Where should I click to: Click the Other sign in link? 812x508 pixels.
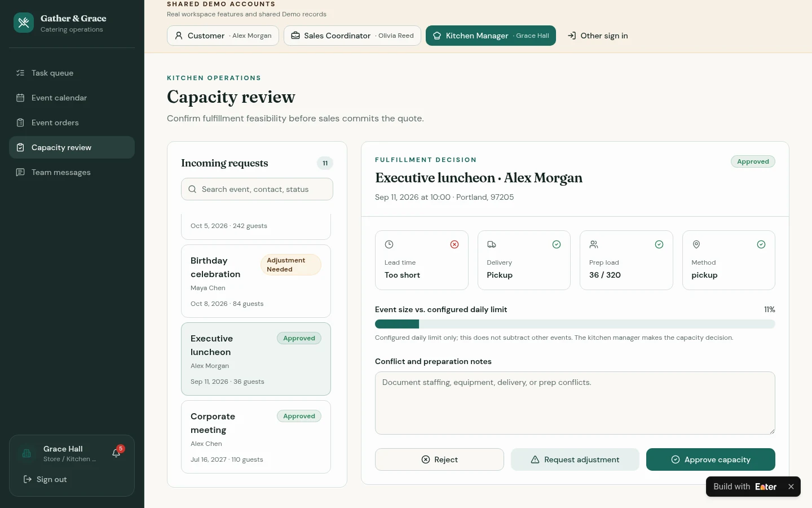[x=598, y=36]
